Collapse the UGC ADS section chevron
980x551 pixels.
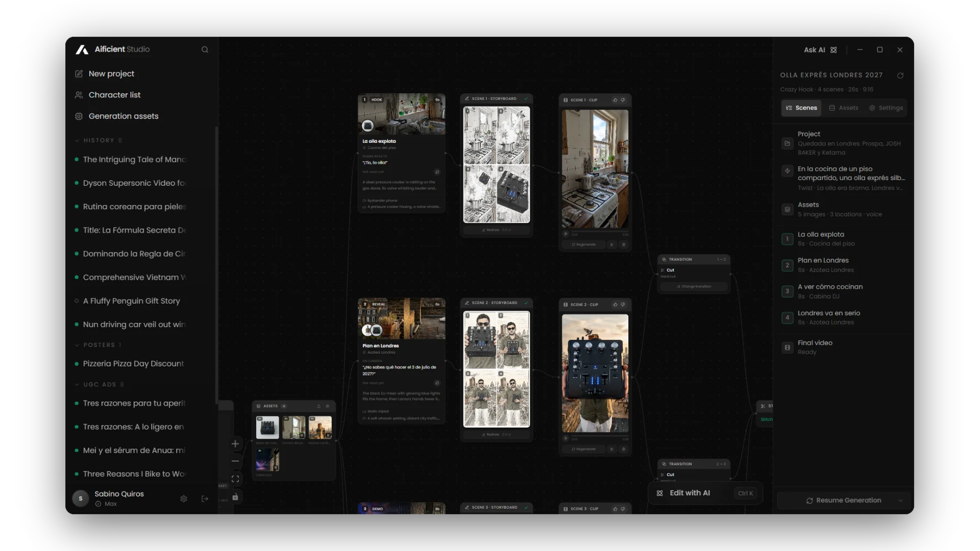(x=77, y=385)
